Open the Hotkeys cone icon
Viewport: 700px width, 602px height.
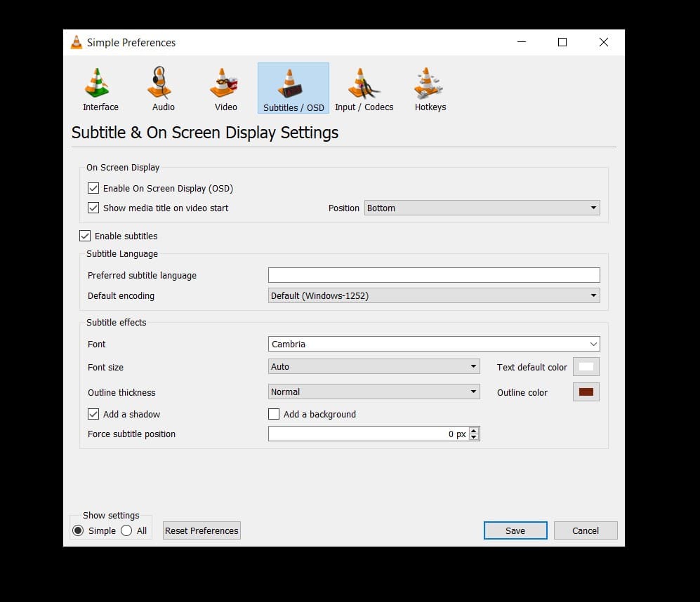coord(428,83)
